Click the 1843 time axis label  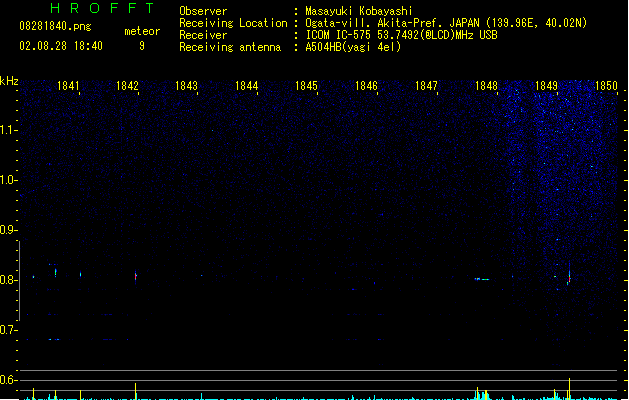[187, 86]
